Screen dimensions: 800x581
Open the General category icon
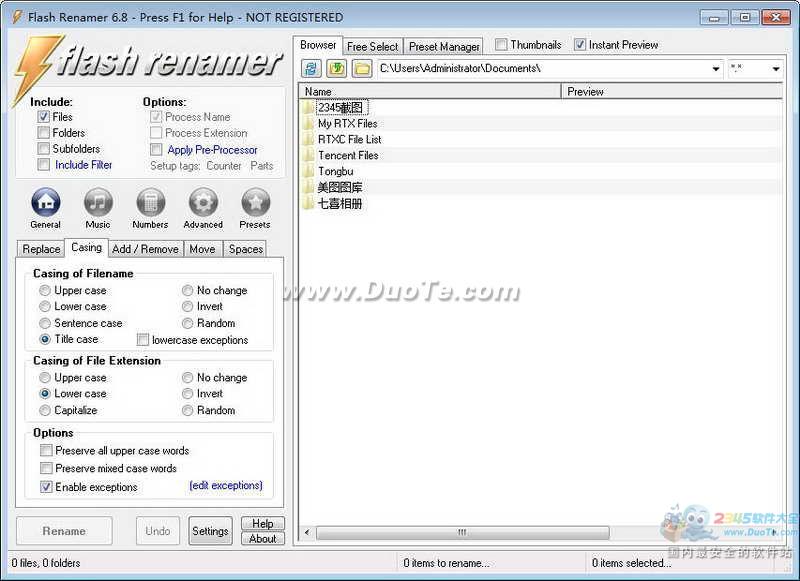[x=45, y=203]
